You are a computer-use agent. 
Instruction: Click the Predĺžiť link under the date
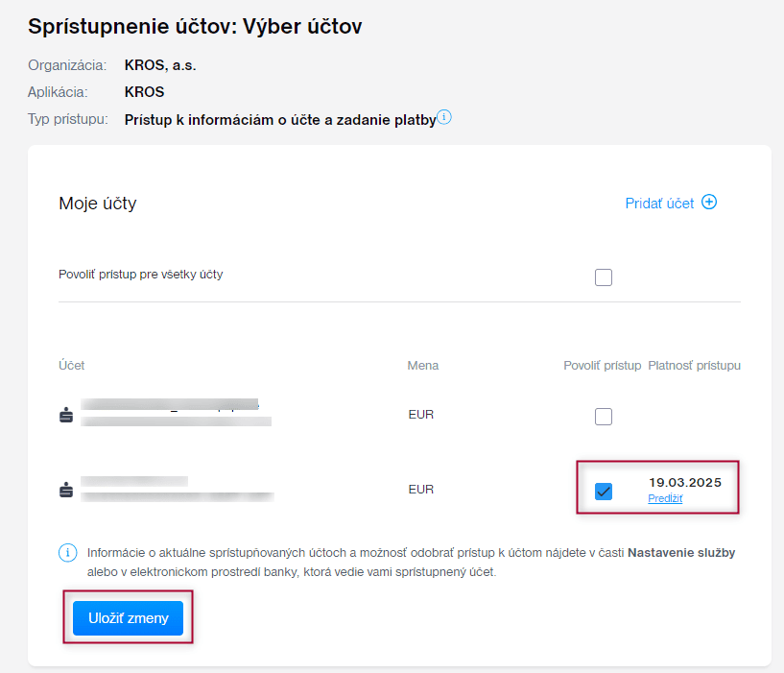click(665, 499)
